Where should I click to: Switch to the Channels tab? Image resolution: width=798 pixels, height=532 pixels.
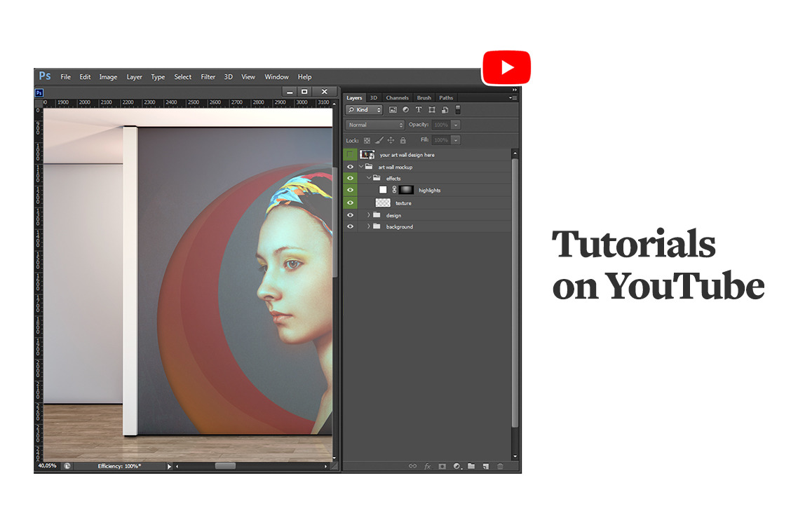397,97
